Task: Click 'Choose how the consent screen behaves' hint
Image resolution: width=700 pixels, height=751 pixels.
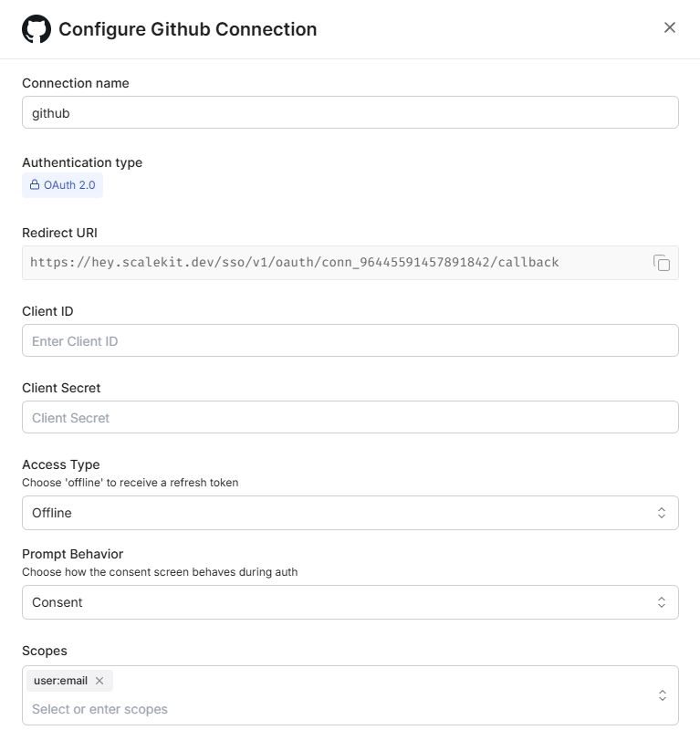Action: [x=160, y=572]
